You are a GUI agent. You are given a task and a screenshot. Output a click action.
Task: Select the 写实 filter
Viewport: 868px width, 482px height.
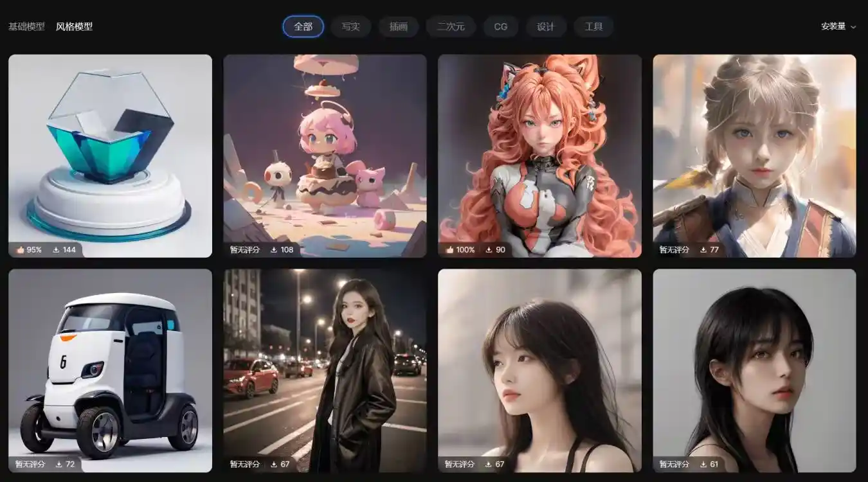click(350, 26)
